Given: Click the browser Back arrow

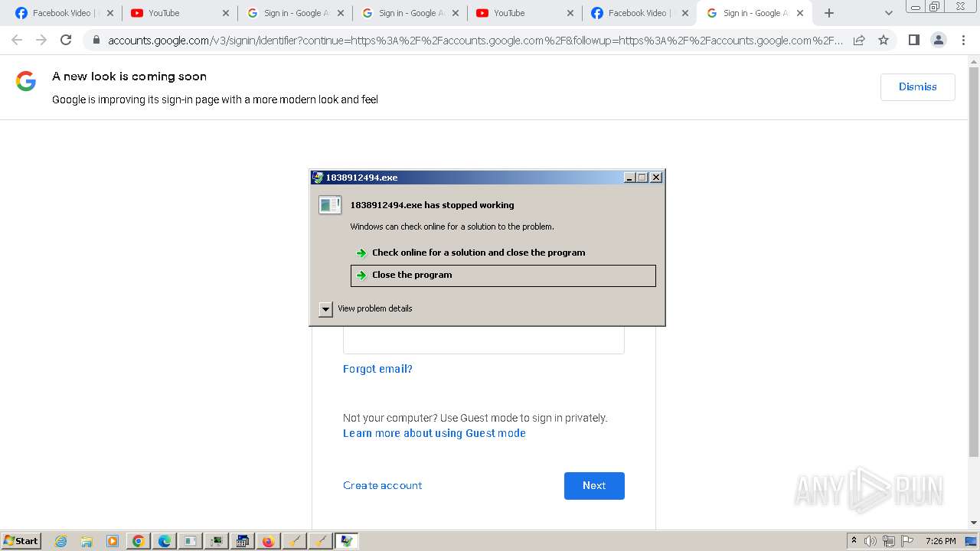Looking at the screenshot, I should (x=17, y=41).
